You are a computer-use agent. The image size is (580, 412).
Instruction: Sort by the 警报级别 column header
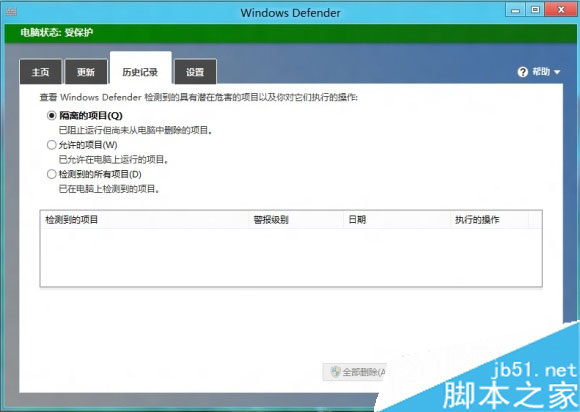pos(296,220)
